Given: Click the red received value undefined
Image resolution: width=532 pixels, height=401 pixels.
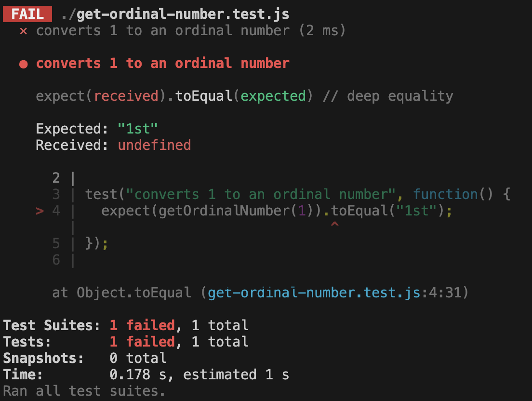Looking at the screenshot, I should 154,145.
